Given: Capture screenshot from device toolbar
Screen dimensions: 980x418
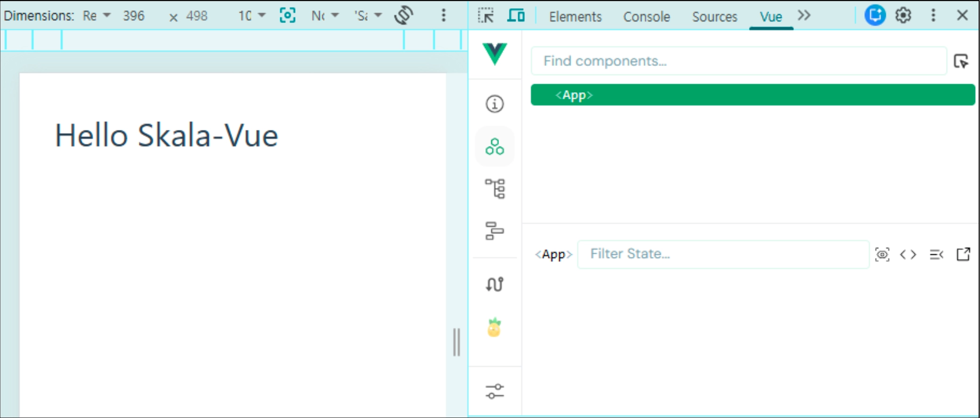Looking at the screenshot, I should coord(288,16).
